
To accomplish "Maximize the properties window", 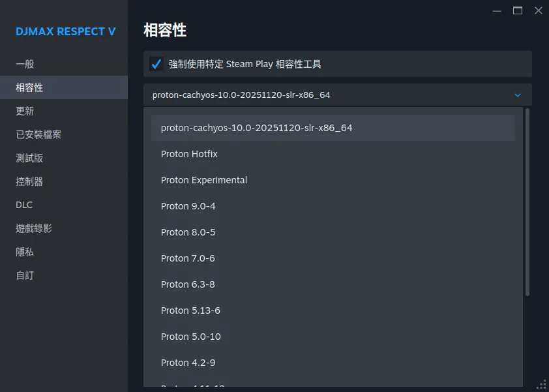I will pyautogui.click(x=518, y=10).
